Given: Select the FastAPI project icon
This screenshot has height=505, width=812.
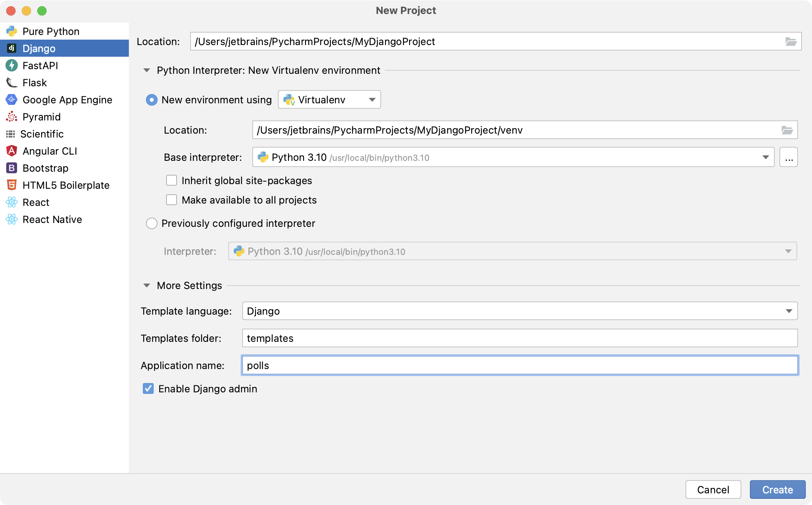Looking at the screenshot, I should (x=12, y=65).
